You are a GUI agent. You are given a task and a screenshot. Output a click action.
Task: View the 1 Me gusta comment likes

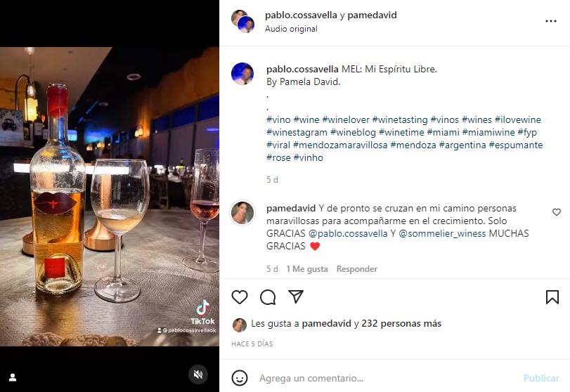pyautogui.click(x=307, y=269)
